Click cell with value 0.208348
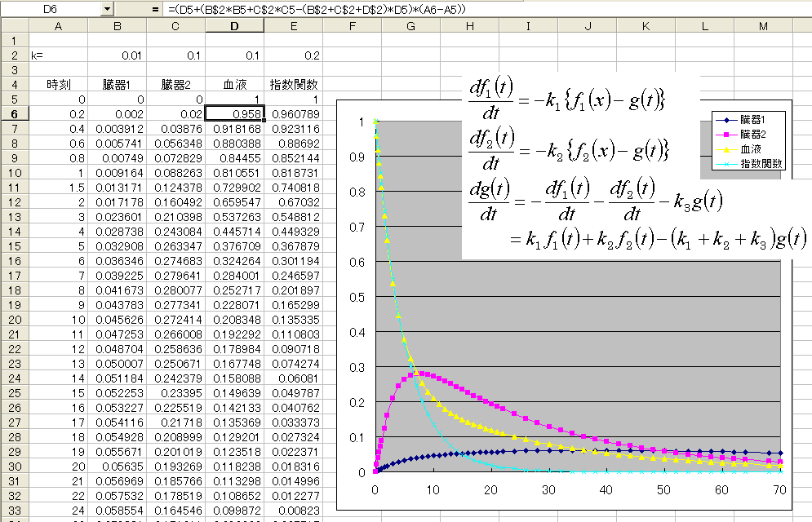Viewport: 812px width, 522px height. coord(234,320)
